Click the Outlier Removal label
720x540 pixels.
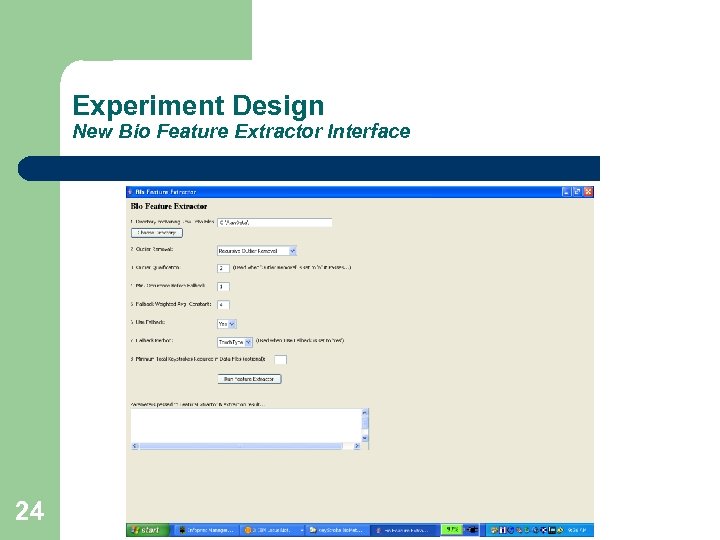[152, 249]
